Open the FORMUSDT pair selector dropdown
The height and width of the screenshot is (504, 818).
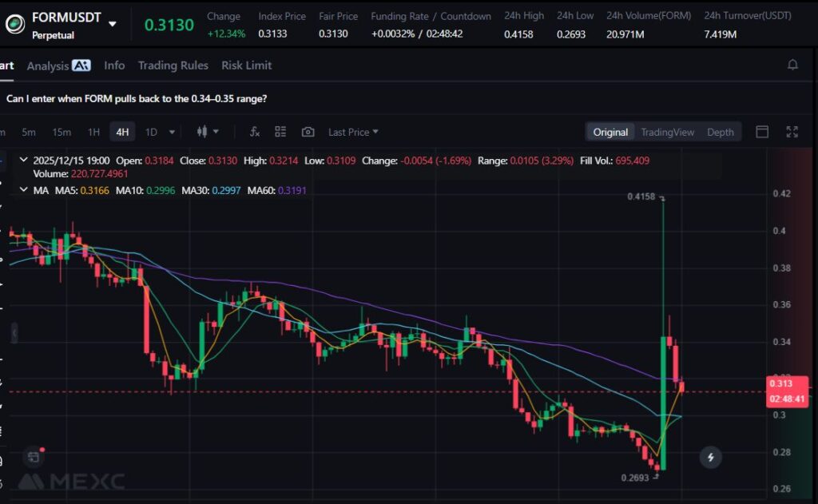tap(112, 24)
